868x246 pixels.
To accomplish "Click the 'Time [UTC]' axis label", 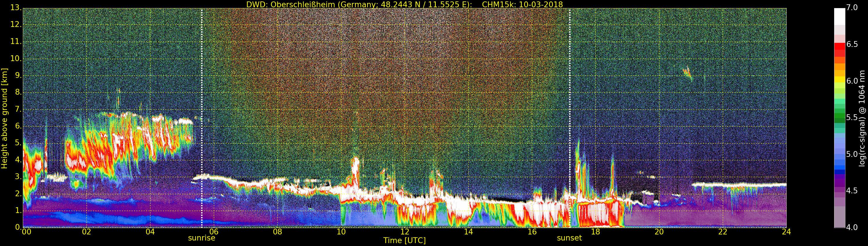I will point(404,241).
